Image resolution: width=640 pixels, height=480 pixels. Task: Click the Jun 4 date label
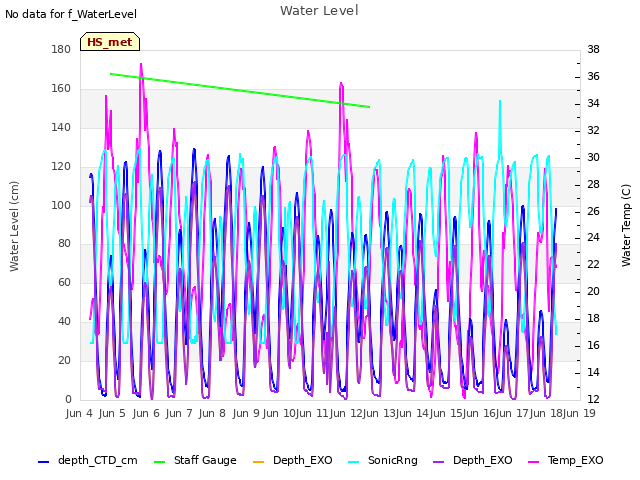(x=79, y=413)
